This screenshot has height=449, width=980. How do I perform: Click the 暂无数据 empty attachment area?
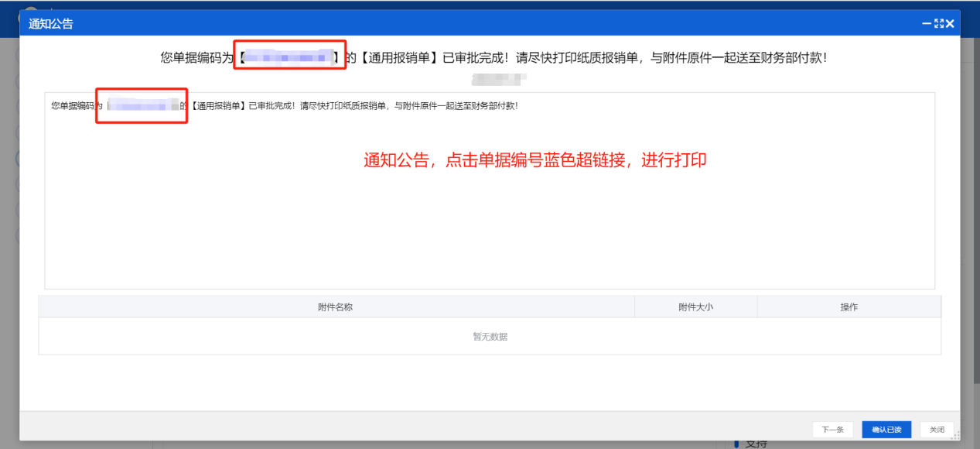pos(490,336)
